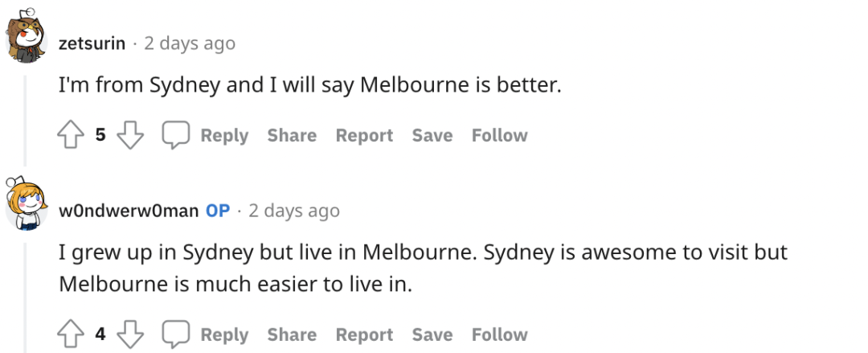Upvote zetsurin's comment
The height and width of the screenshot is (353, 868).
[x=71, y=135]
